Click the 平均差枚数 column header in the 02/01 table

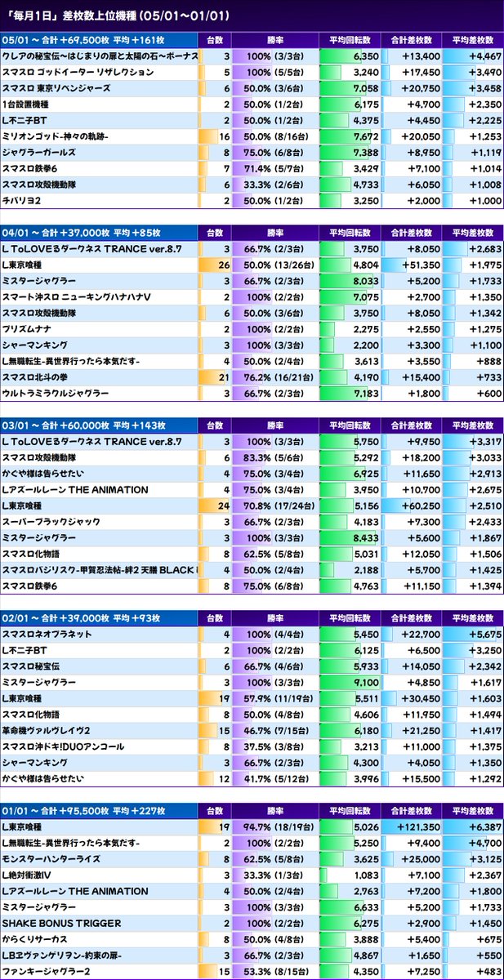tap(473, 618)
